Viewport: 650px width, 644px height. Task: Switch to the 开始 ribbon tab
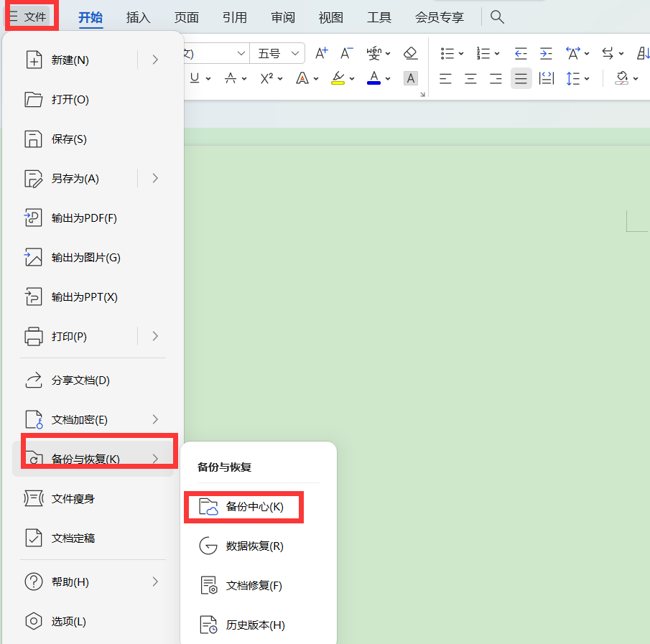pyautogui.click(x=90, y=17)
